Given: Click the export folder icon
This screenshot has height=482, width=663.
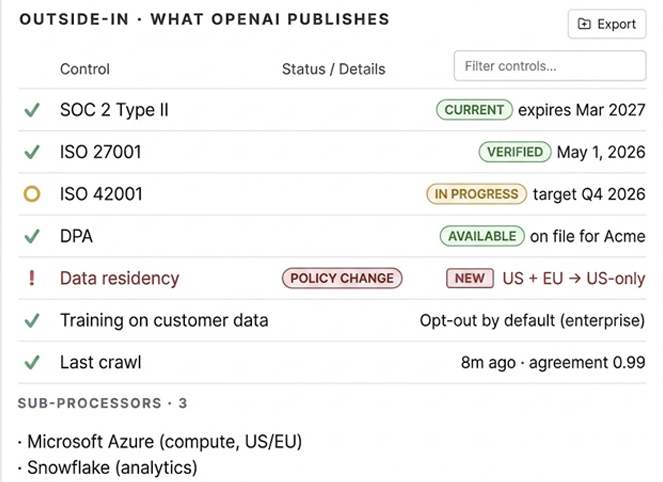Looking at the screenshot, I should click(x=584, y=24).
